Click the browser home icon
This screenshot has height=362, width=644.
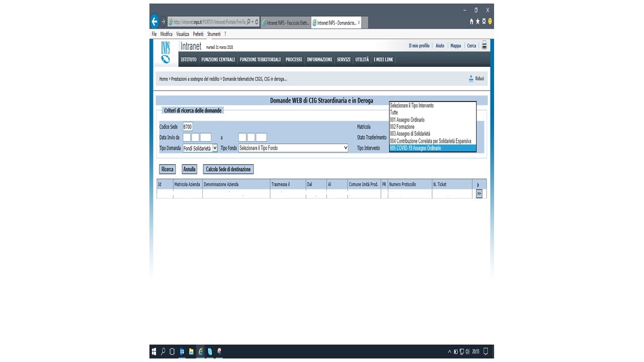coord(472,22)
